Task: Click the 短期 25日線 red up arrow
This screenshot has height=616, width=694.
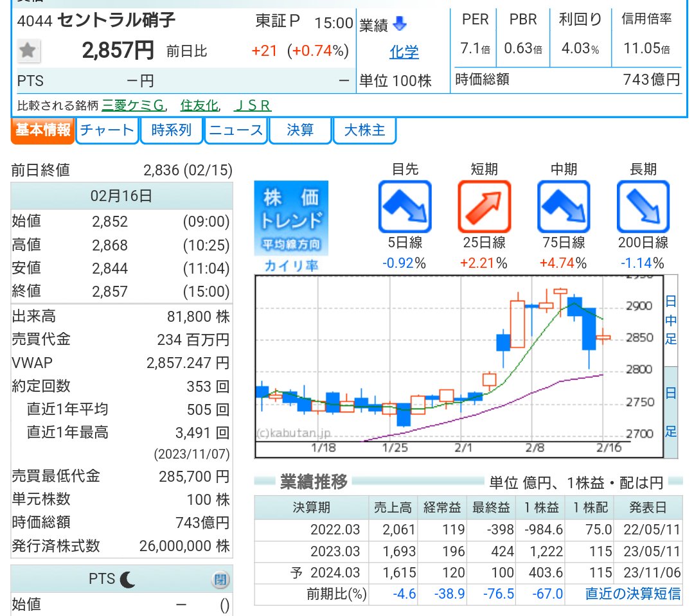Action: 485,207
